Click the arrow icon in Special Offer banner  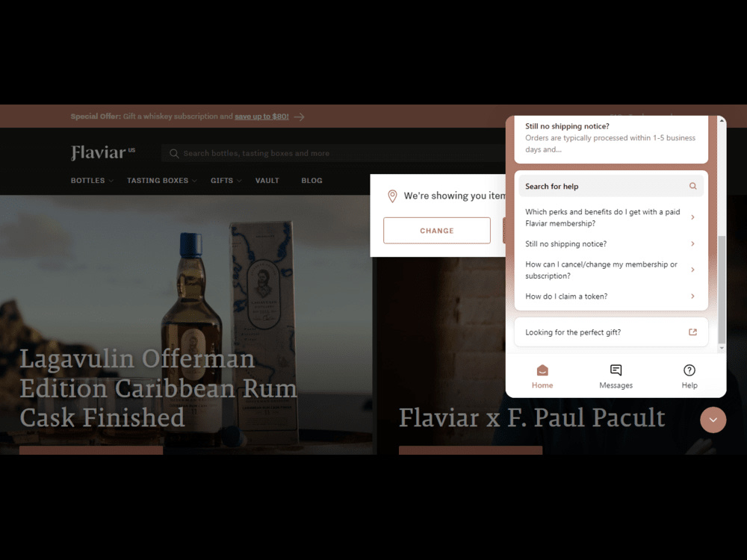(x=300, y=116)
